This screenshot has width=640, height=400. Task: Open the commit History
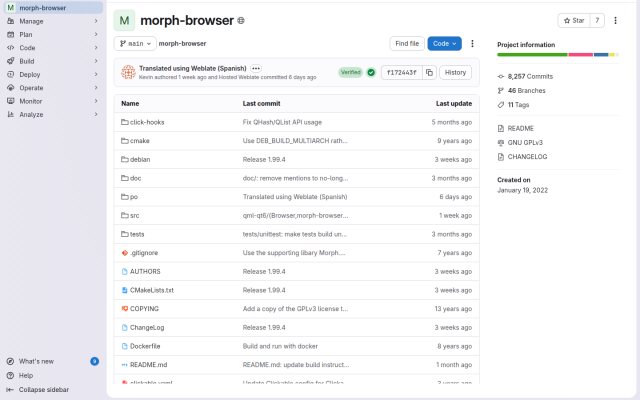click(455, 72)
